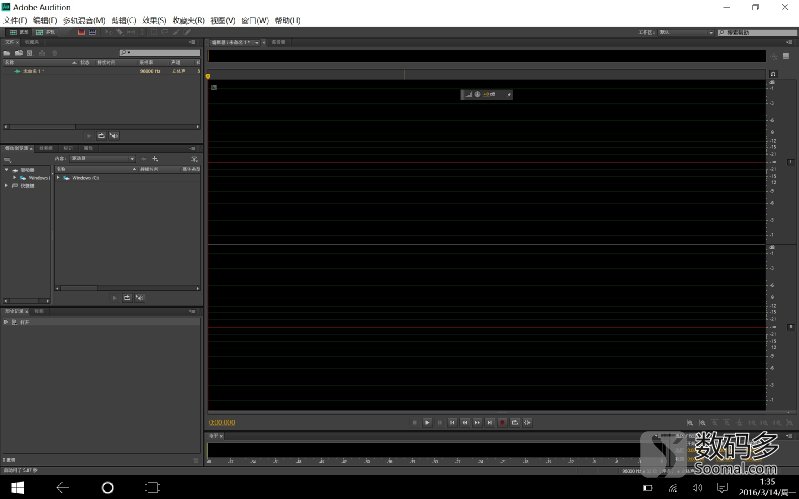Toggle the Skip Selection transport button
Viewport: 799px width, 499px height.
click(x=527, y=423)
